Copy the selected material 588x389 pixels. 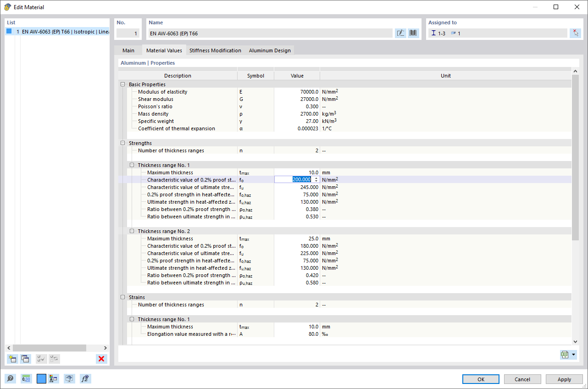[26, 358]
